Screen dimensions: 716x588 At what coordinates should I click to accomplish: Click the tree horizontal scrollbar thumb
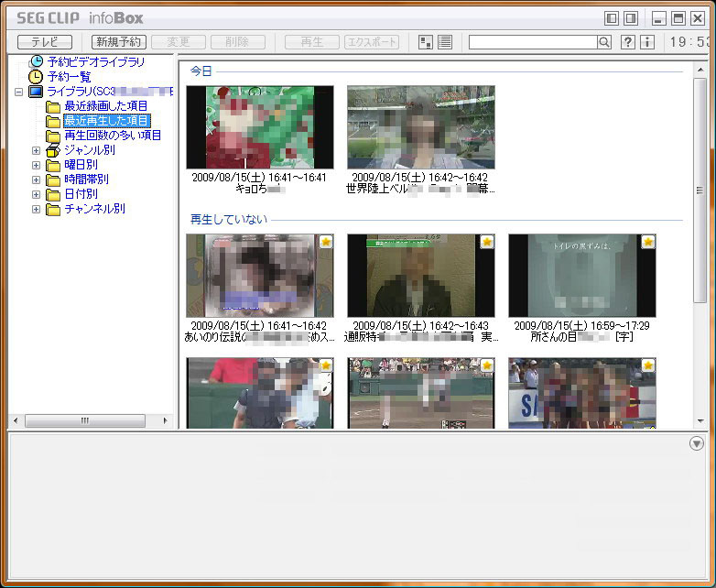(x=85, y=420)
